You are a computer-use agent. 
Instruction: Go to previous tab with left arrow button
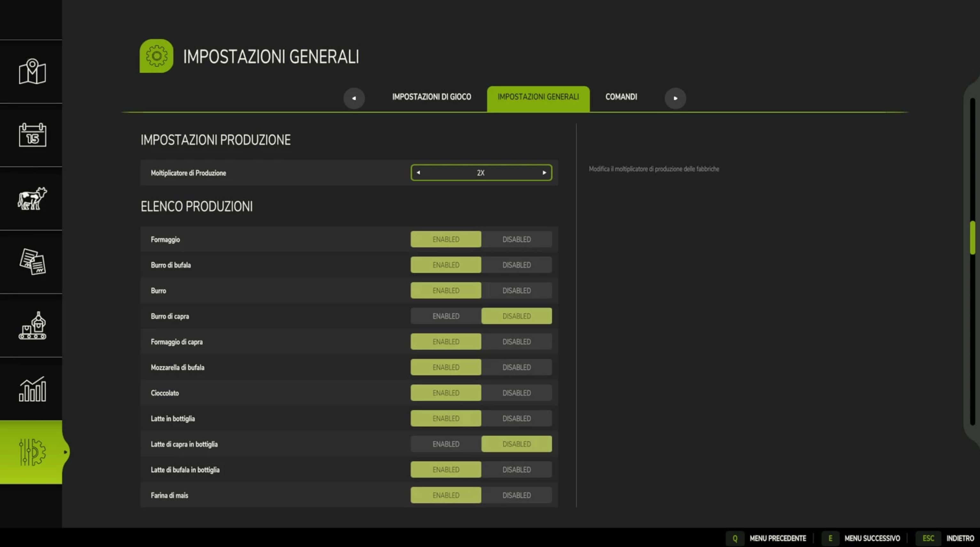(x=354, y=98)
